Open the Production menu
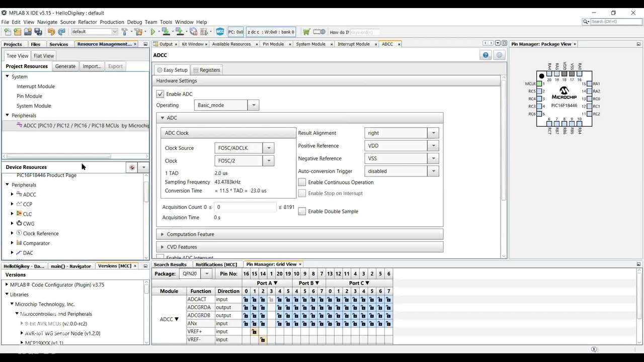Image resolution: width=644 pixels, height=362 pixels. (x=112, y=22)
